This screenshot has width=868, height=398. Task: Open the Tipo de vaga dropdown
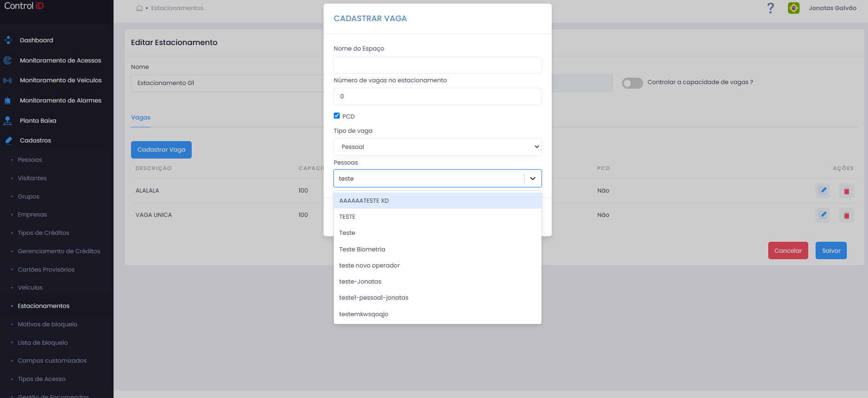(437, 147)
